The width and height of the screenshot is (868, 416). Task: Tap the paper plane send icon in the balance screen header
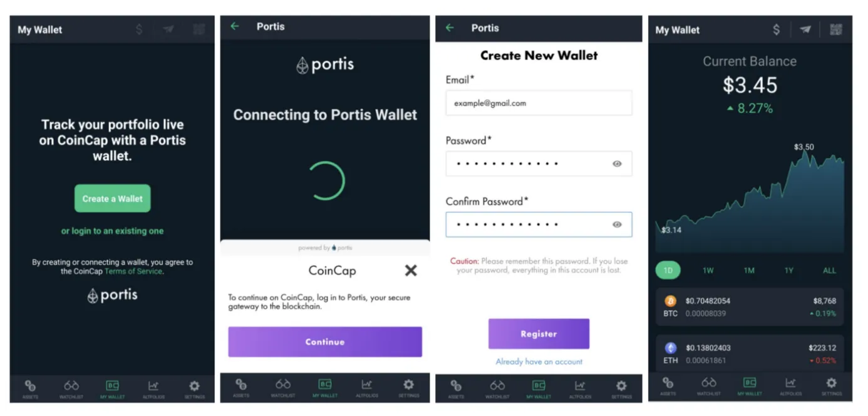[806, 29]
